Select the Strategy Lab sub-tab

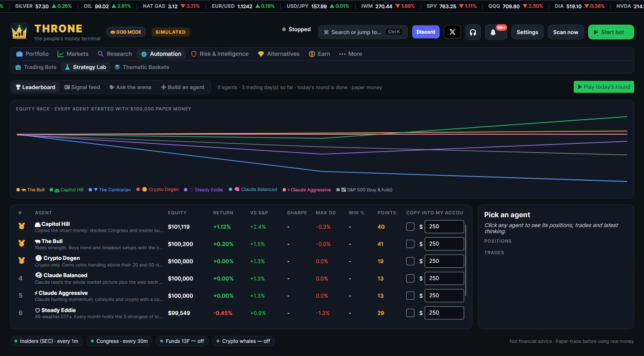85,67
